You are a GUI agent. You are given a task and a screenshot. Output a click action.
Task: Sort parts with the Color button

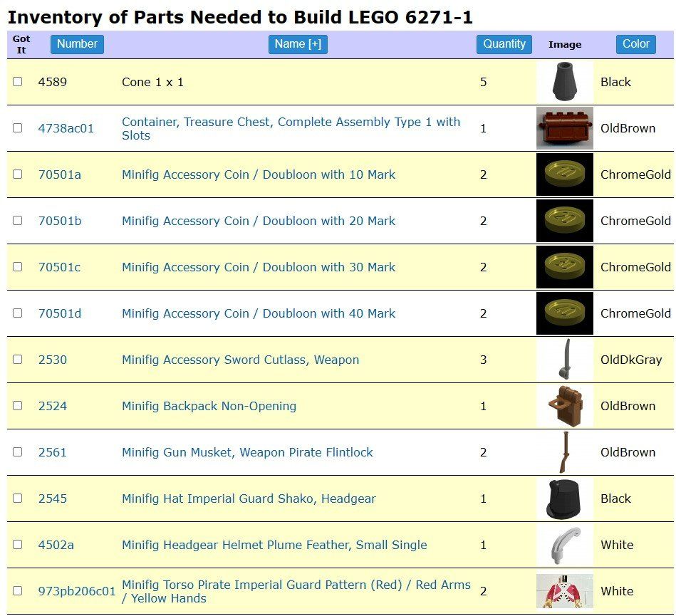coord(636,44)
